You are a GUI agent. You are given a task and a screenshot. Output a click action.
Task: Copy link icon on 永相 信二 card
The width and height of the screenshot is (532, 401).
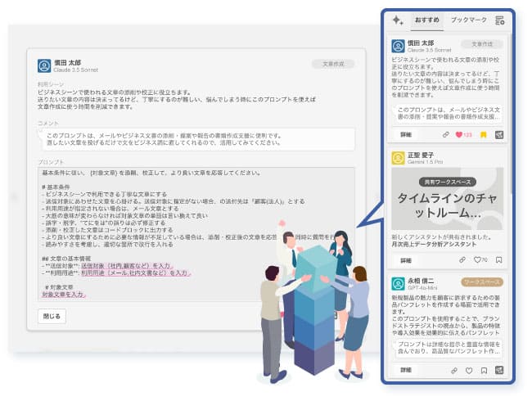(454, 371)
